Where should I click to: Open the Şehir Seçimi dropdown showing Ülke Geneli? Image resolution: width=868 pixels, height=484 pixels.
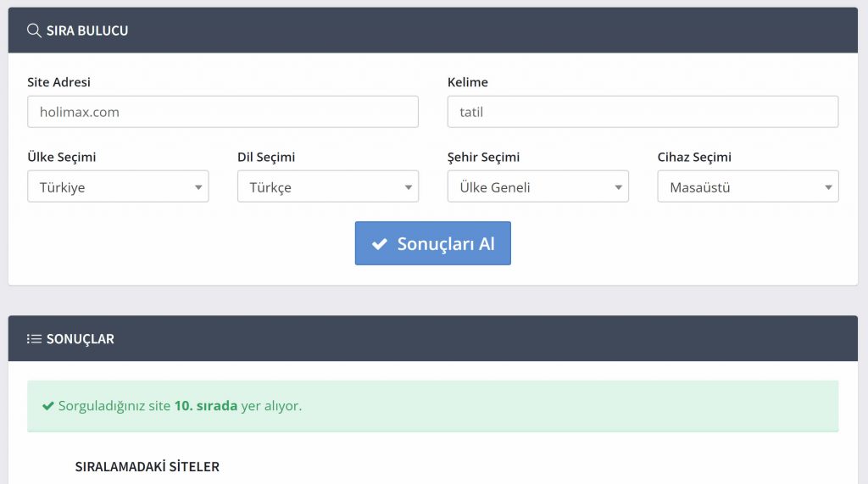538,187
